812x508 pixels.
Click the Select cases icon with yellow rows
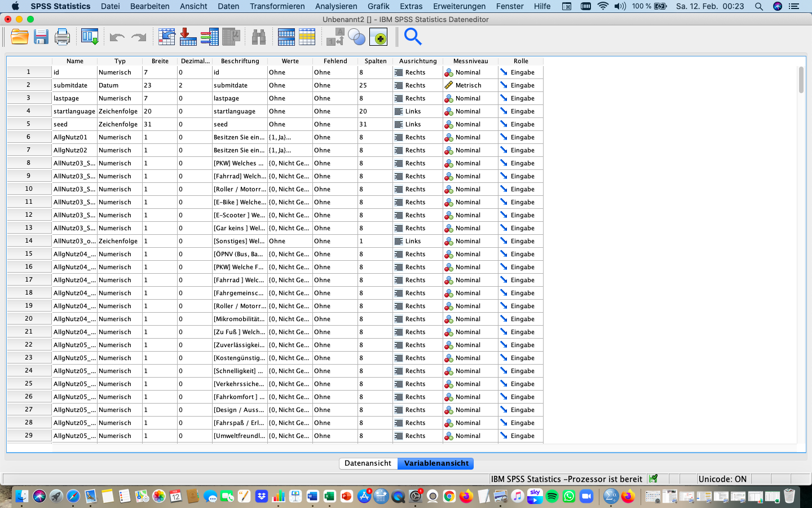pos(307,37)
